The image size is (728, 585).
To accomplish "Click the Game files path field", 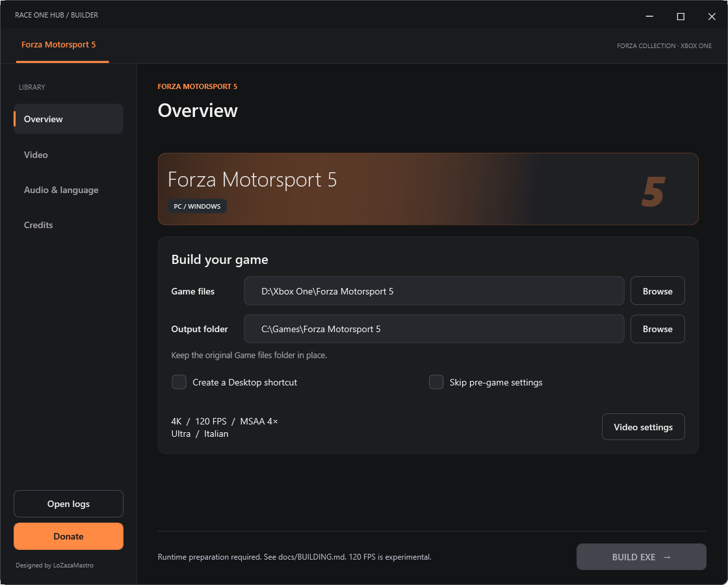I will tap(434, 291).
